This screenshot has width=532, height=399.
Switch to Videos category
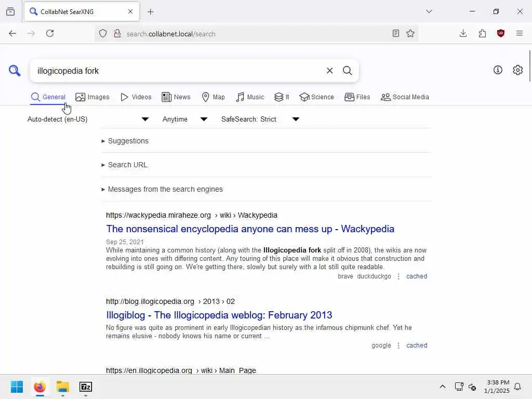coord(136,97)
